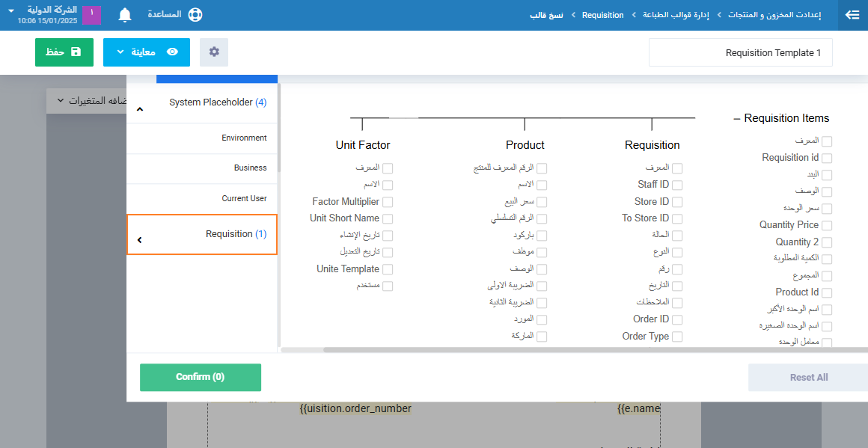This screenshot has width=868, height=448.
Task: Expand the Requisition (1) section
Action: [x=139, y=240]
